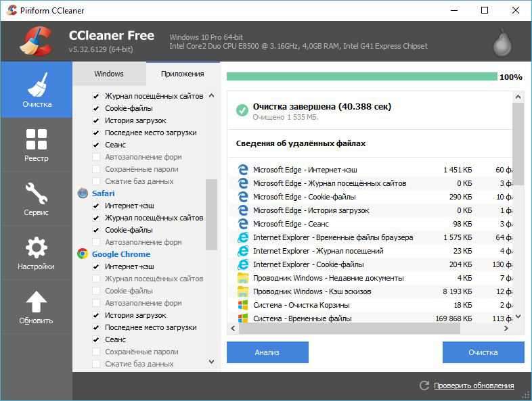Open the Сервис tools wrench section
The height and width of the screenshot is (401, 532).
point(37,199)
